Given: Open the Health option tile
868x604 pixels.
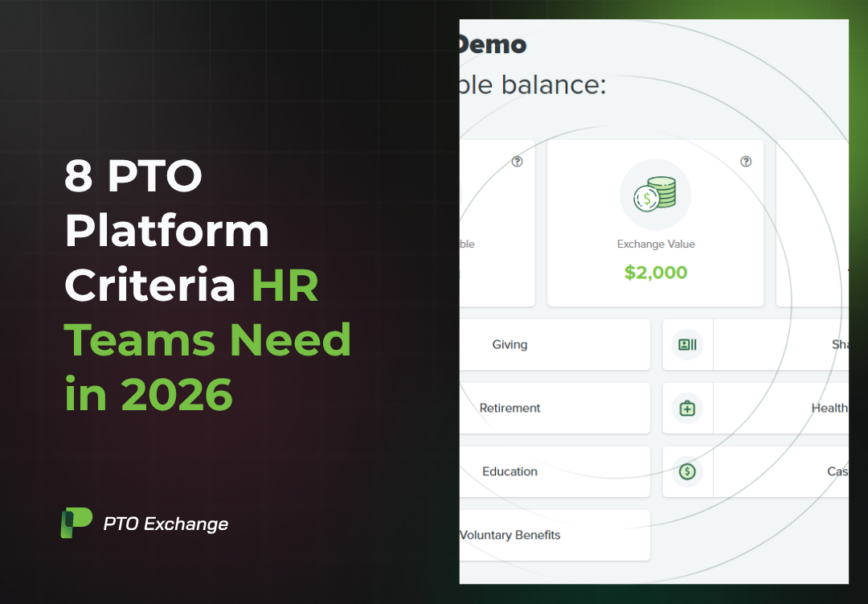Looking at the screenshot, I should point(755,409).
